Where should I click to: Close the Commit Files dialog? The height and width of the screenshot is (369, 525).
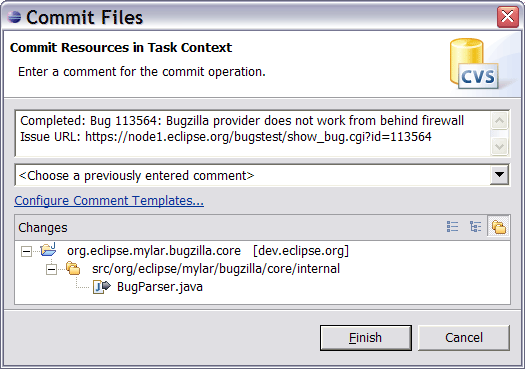click(508, 16)
